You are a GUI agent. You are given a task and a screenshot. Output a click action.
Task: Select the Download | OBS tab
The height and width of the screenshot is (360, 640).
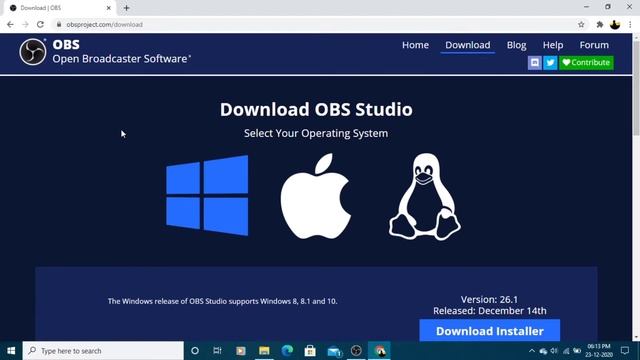[59, 8]
